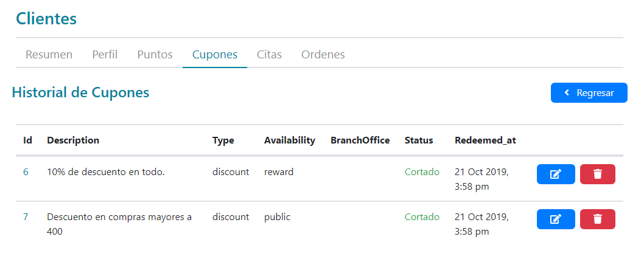Click the Clientes page heading
The width and height of the screenshot is (644, 259).
pos(46,19)
